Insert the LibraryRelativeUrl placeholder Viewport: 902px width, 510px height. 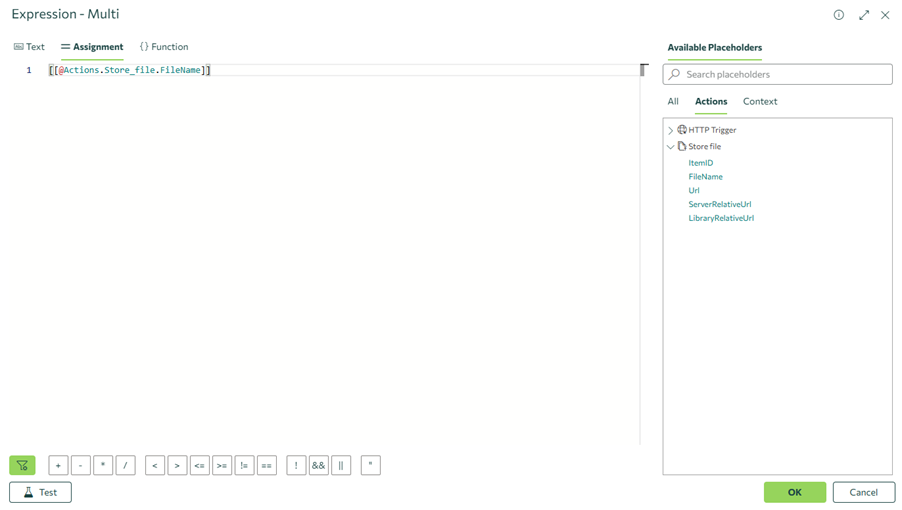pos(721,218)
